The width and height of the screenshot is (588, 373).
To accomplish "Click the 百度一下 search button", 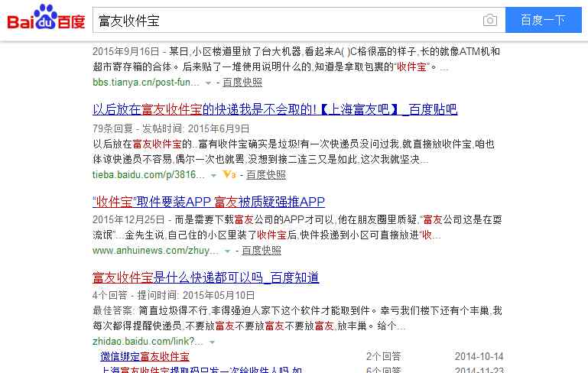I will [x=544, y=20].
